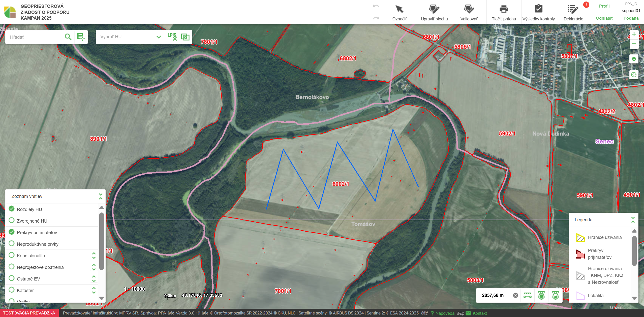Expand the Kondicionalita layer group
Screen dimensions: 644x317
coord(94,256)
